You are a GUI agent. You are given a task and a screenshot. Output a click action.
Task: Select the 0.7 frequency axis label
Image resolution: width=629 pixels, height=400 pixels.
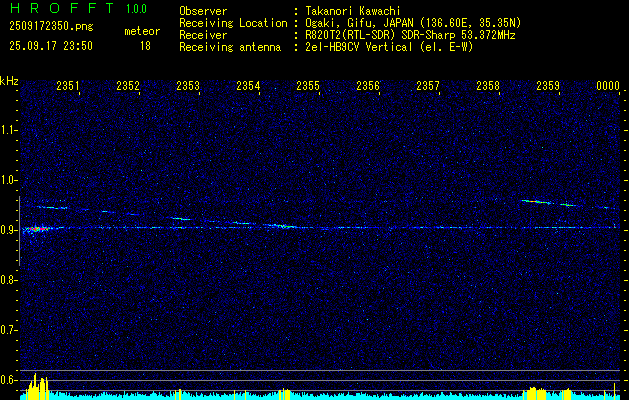coord(9,330)
